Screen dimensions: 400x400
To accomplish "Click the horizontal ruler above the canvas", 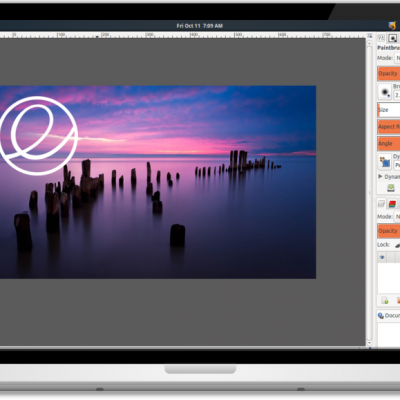I will 183,35.
